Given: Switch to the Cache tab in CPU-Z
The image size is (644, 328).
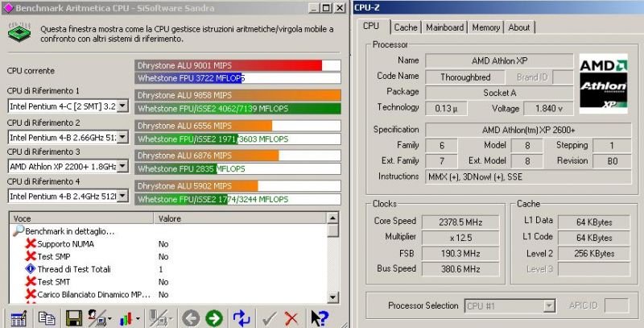Looking at the screenshot, I should click(406, 27).
